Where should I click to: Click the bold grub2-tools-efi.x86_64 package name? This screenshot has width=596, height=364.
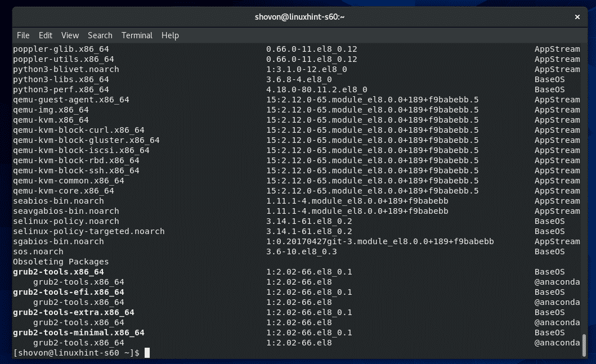click(x=68, y=292)
